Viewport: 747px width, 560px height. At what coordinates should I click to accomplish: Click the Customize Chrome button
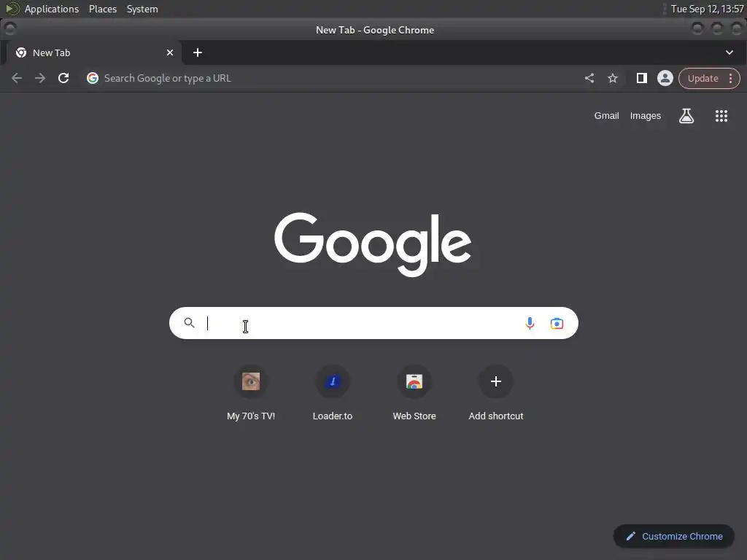click(673, 536)
